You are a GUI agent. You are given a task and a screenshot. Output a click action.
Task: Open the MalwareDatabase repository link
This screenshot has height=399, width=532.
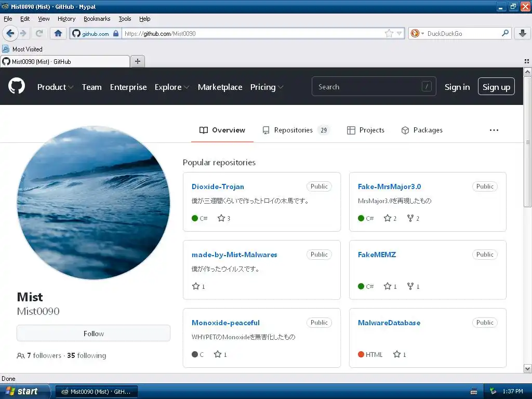click(x=389, y=323)
